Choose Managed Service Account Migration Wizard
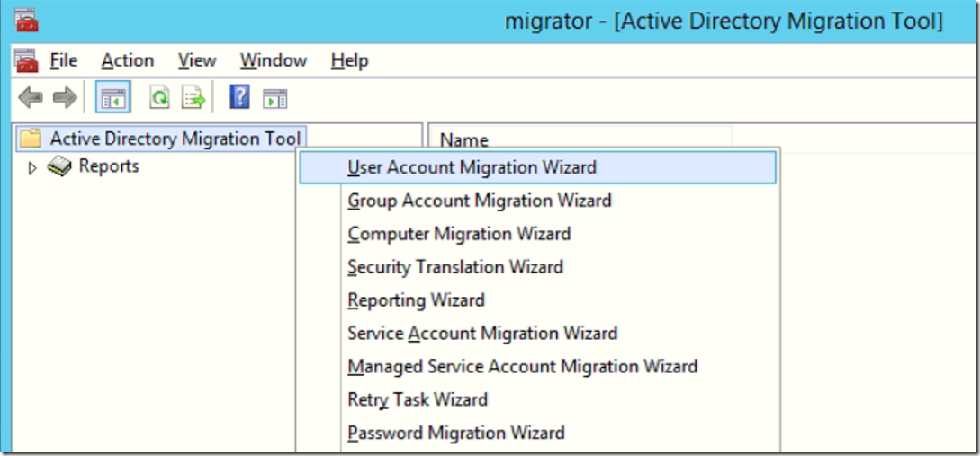Screen dimensions: 980x456 (x=537, y=366)
